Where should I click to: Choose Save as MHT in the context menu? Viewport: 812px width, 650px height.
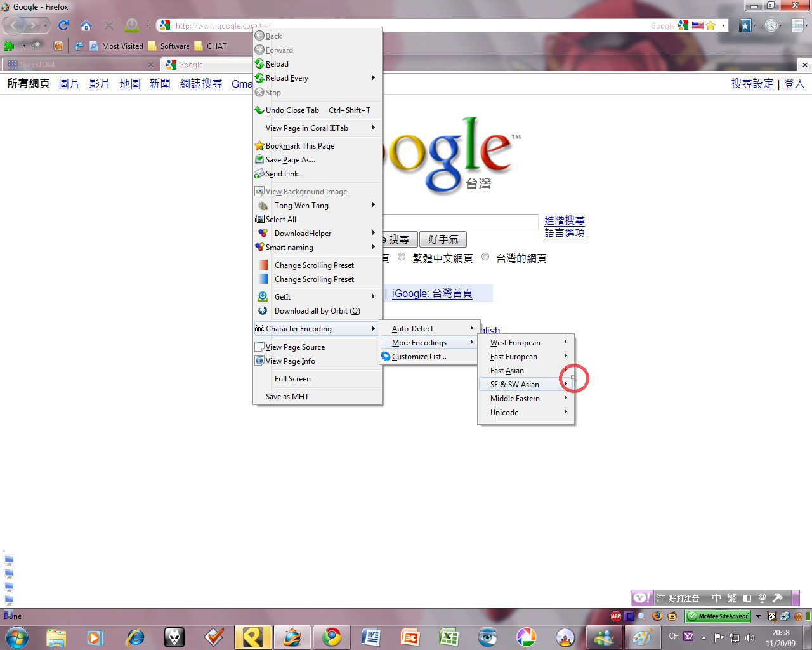(317, 396)
